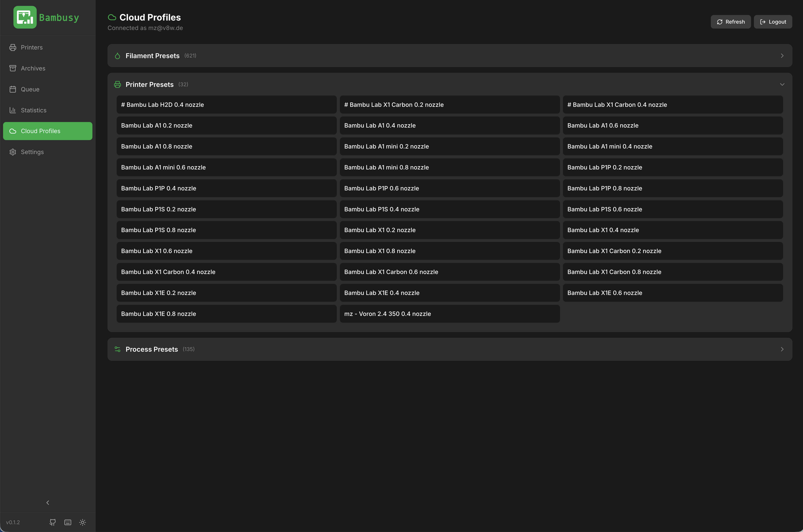Expand the Process Presets section

pyautogui.click(x=450, y=349)
